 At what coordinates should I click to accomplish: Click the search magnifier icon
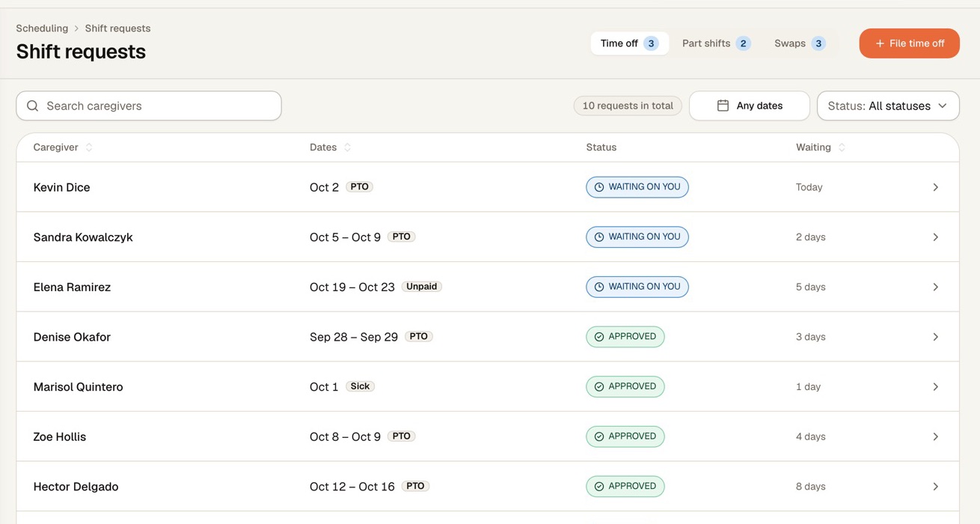click(32, 106)
